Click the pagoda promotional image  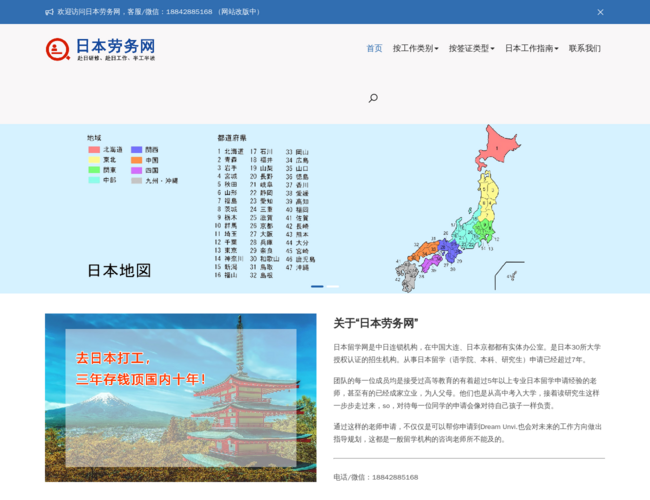click(x=181, y=398)
